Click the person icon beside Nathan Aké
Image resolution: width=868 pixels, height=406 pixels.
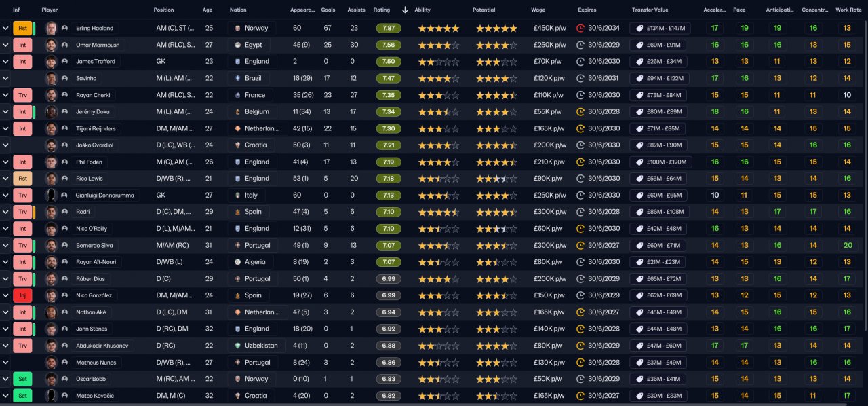[64, 312]
